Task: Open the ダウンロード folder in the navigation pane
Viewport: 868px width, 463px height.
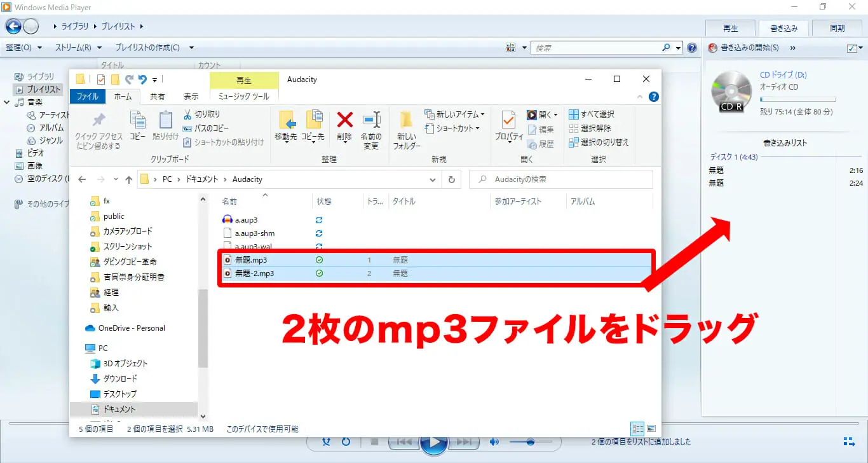Action: [120, 378]
